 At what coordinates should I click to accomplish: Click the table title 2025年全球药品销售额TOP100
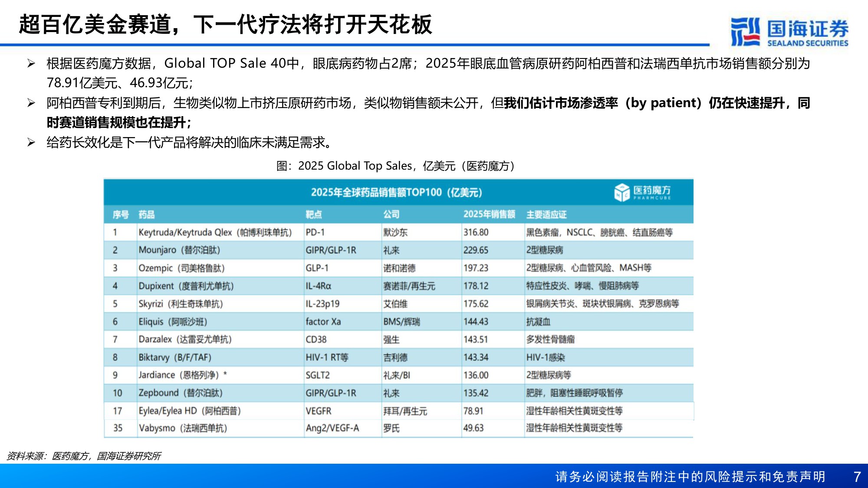[x=396, y=192]
